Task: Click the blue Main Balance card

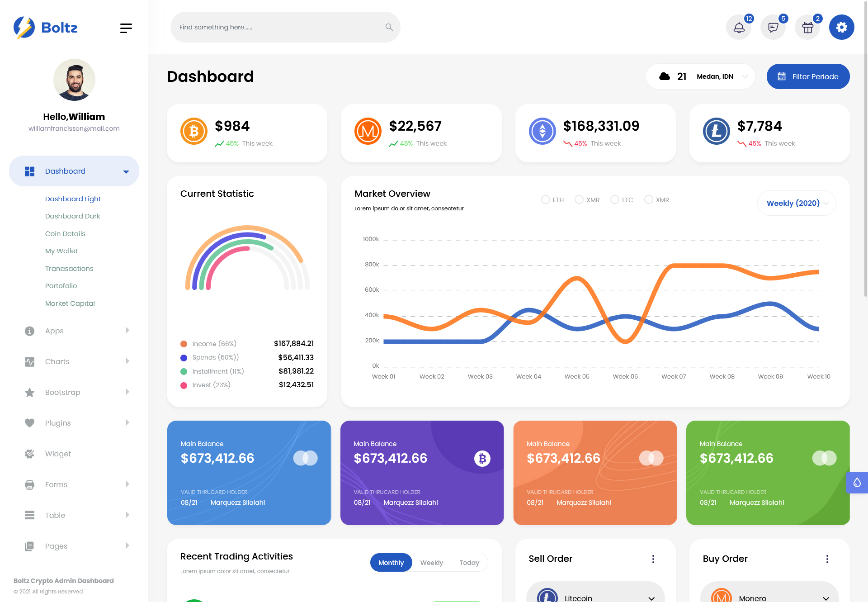Action: [x=249, y=473]
